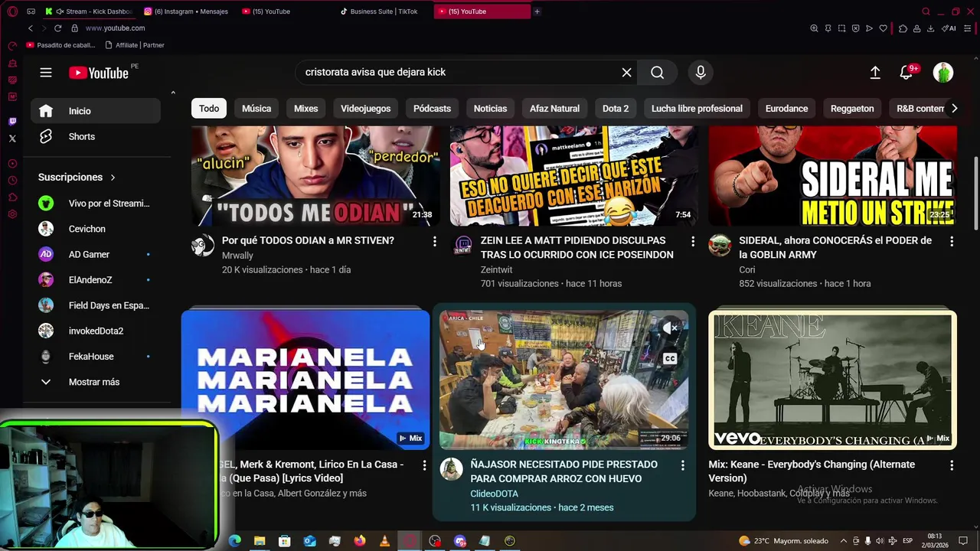The image size is (980, 551).
Task: Open YouTube notifications bell
Action: (906, 72)
